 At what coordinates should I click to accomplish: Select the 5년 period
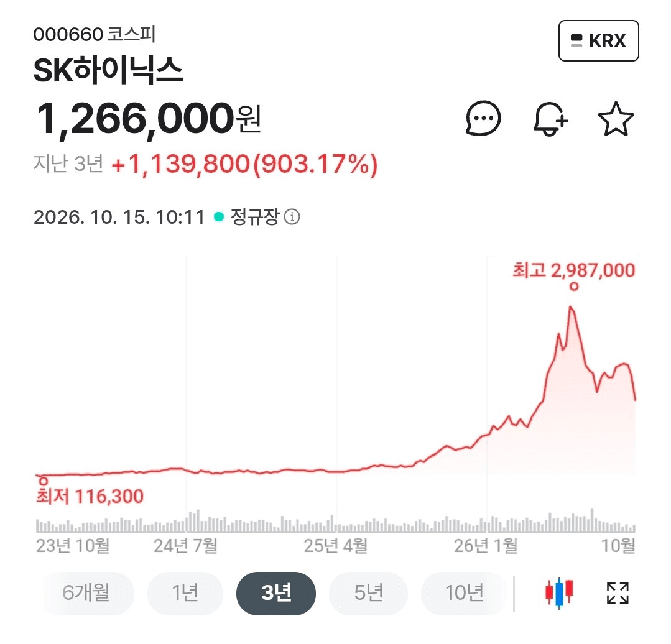[x=368, y=593]
